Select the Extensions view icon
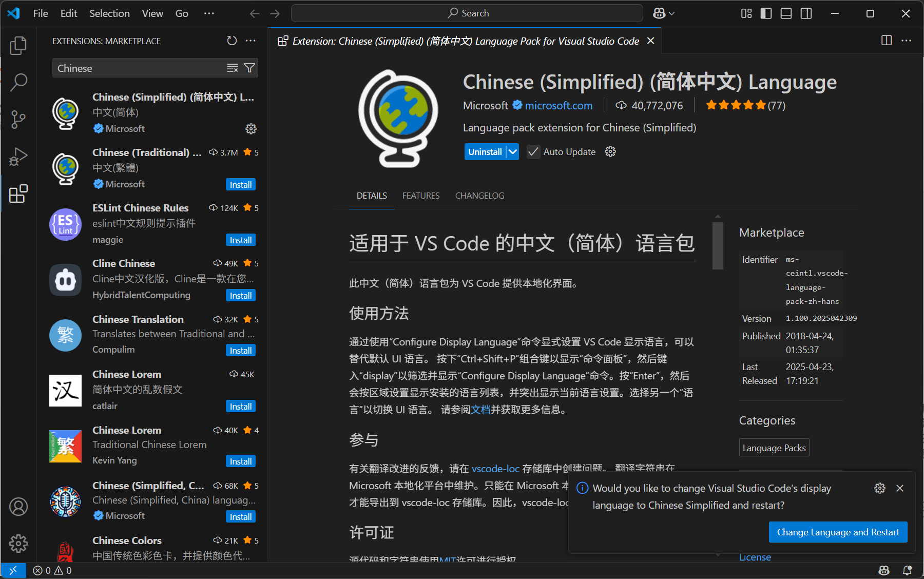The height and width of the screenshot is (579, 924). pyautogui.click(x=18, y=194)
